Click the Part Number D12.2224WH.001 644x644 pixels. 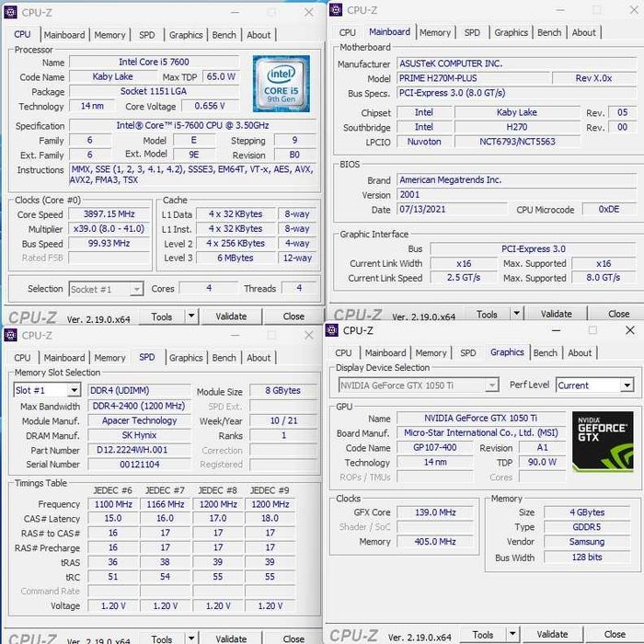click(x=139, y=450)
